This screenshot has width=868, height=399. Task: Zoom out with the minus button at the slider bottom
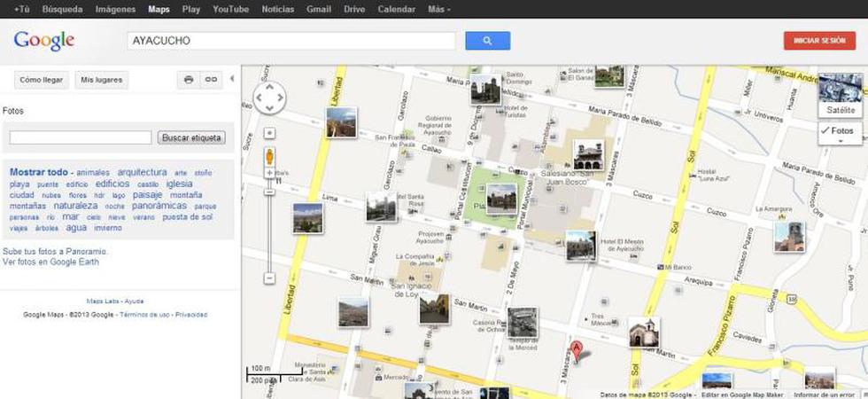(269, 278)
